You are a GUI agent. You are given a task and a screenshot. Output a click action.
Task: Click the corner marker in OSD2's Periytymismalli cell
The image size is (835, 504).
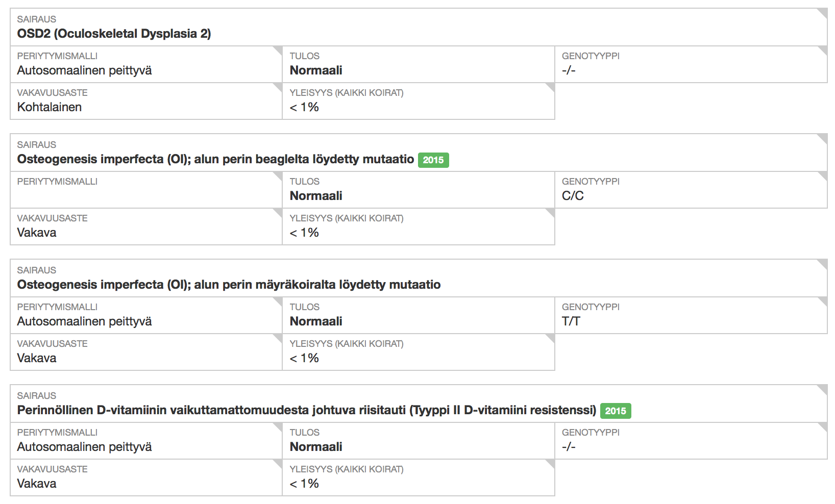[278, 50]
